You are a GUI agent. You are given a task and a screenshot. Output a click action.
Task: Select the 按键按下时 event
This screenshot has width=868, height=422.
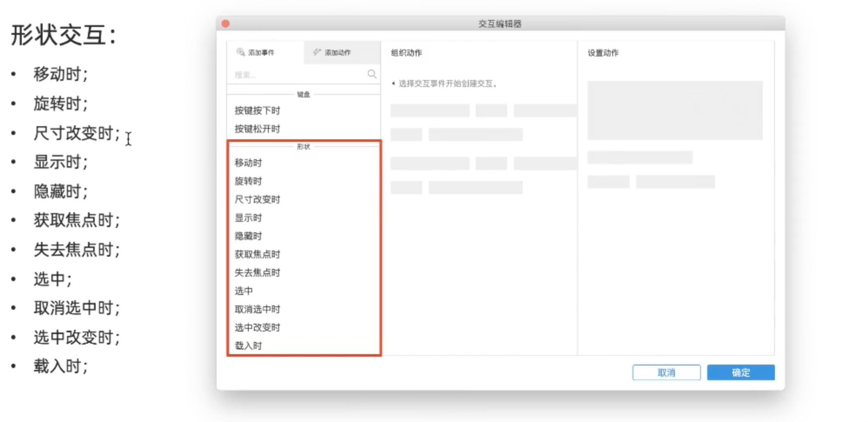[x=257, y=111]
